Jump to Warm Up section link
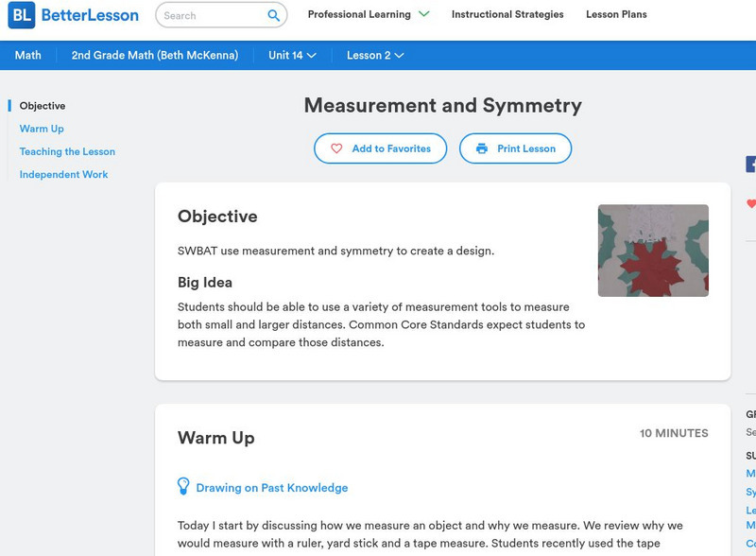This screenshot has width=756, height=556. (x=42, y=129)
